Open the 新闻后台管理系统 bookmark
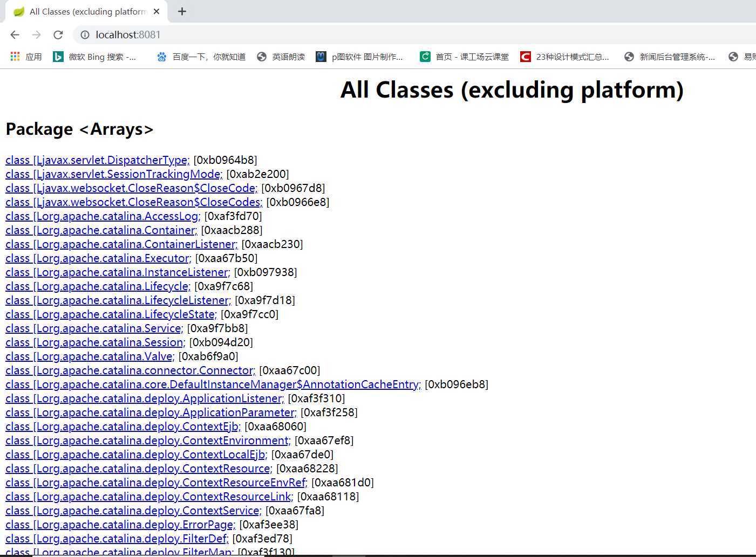The width and height of the screenshot is (756, 557). click(670, 57)
